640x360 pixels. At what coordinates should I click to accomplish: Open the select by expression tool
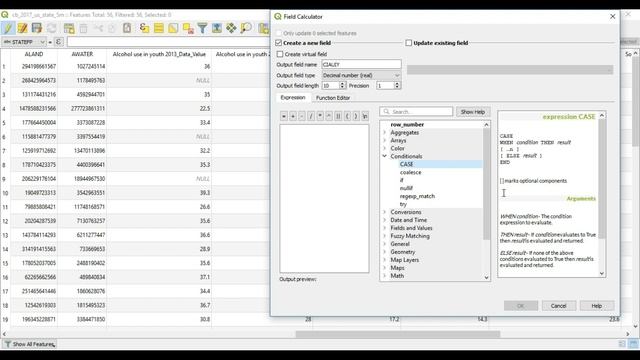point(144,28)
